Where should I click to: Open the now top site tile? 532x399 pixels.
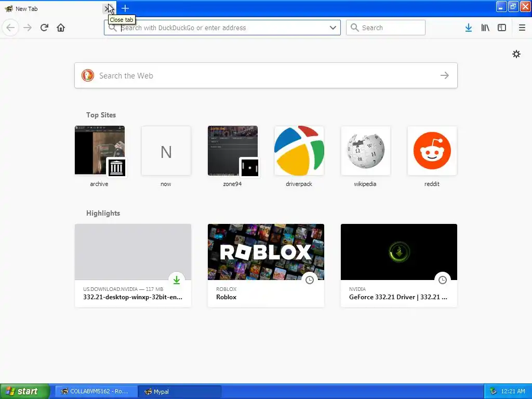pos(166,156)
